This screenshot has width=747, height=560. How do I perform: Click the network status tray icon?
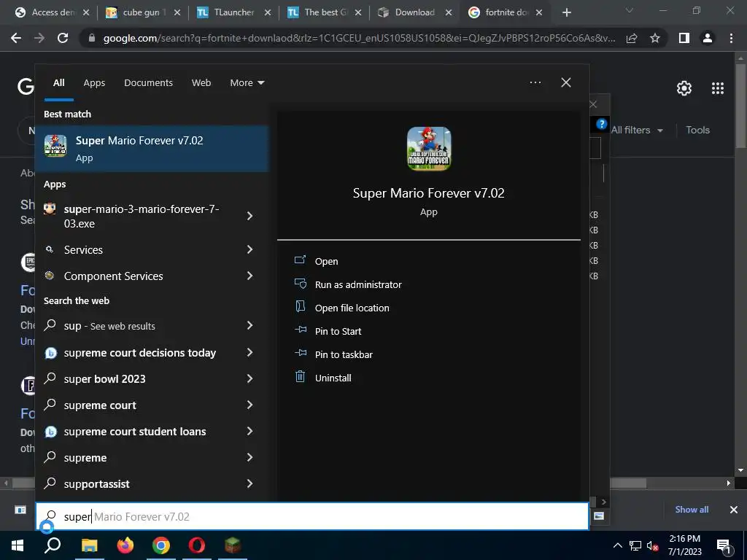pos(635,545)
